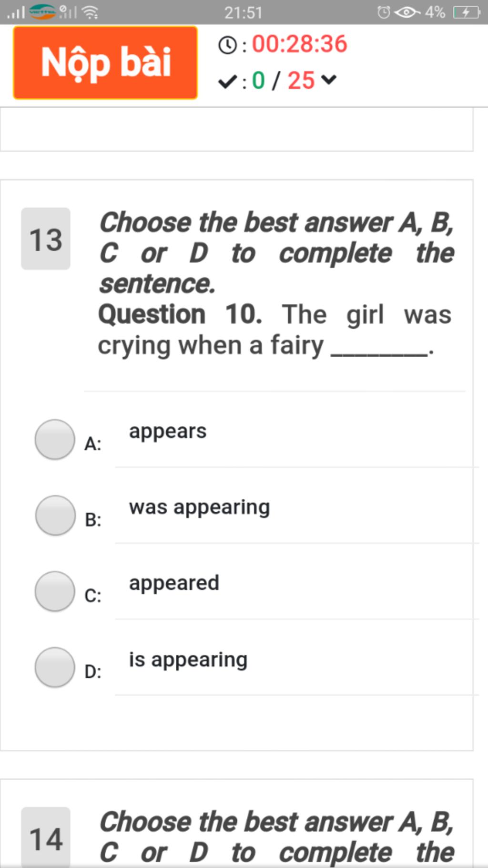This screenshot has width=488, height=868.
Task: Tap the cellular signal strength bars
Action: coord(16,12)
